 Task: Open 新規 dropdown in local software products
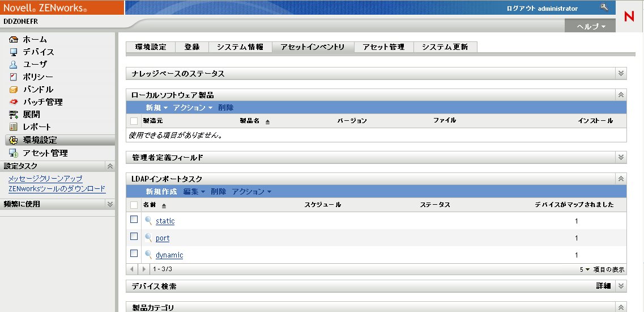[157, 108]
